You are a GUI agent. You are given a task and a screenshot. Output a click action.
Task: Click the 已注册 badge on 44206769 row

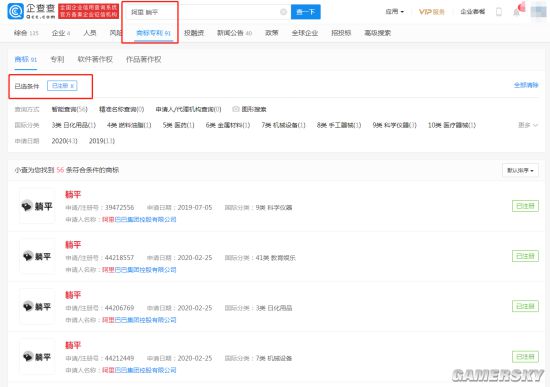tap(525, 306)
